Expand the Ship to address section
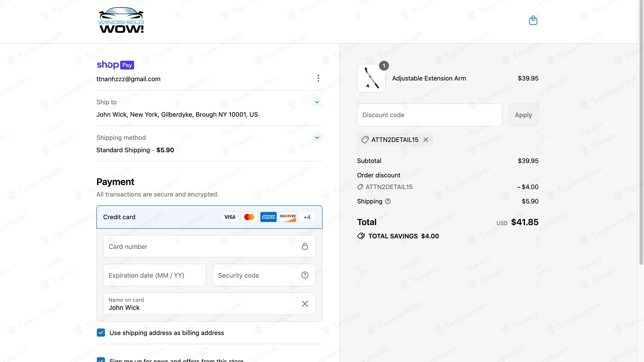Screen dimensions: 644x362 coord(317,102)
